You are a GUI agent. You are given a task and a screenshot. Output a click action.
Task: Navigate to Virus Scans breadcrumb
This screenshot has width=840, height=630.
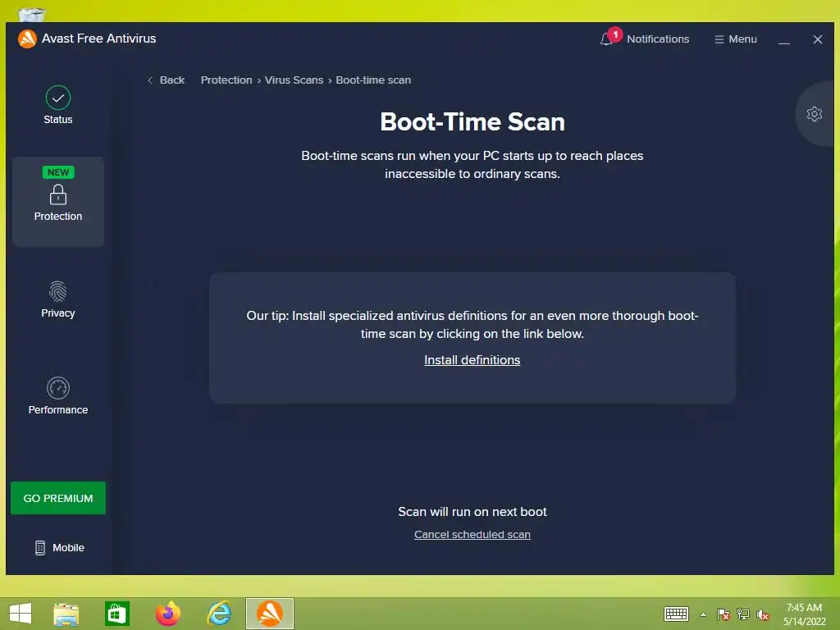point(294,80)
